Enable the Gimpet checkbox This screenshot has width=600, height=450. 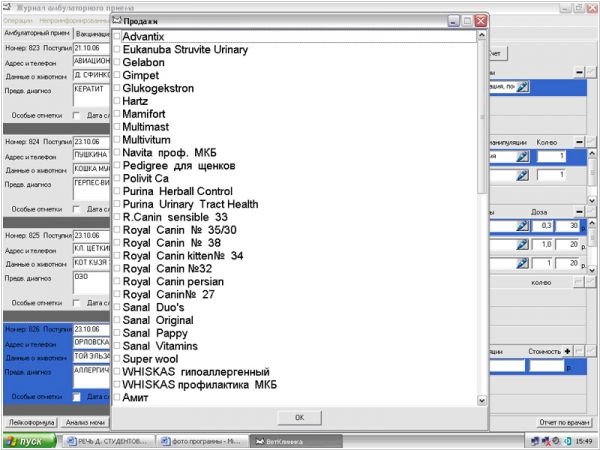pyautogui.click(x=117, y=75)
